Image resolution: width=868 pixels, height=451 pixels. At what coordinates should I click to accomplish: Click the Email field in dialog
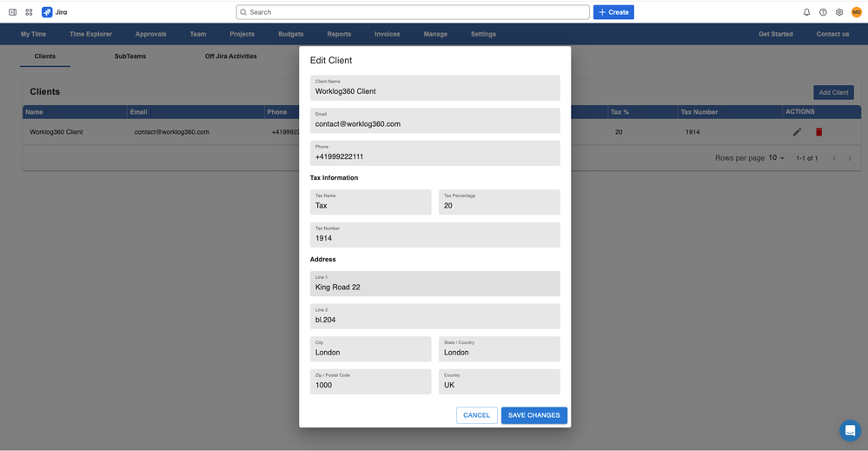click(435, 121)
